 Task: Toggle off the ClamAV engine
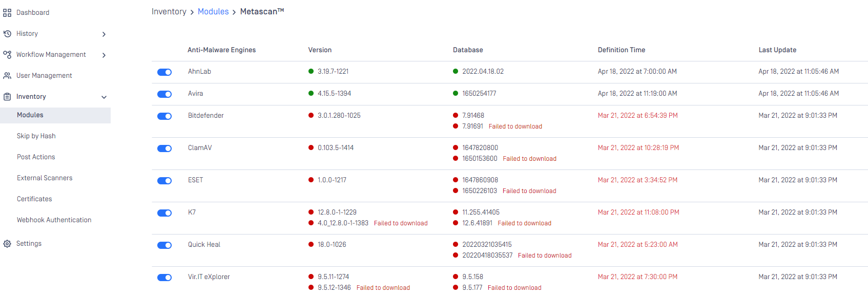coord(164,148)
